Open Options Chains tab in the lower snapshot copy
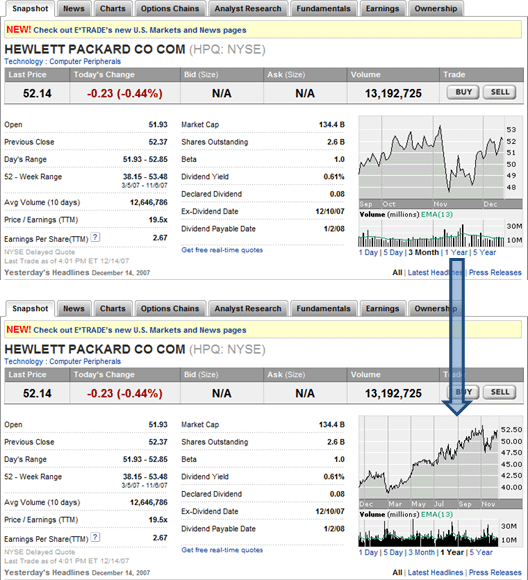Image resolution: width=528 pixels, height=580 pixels. point(170,308)
